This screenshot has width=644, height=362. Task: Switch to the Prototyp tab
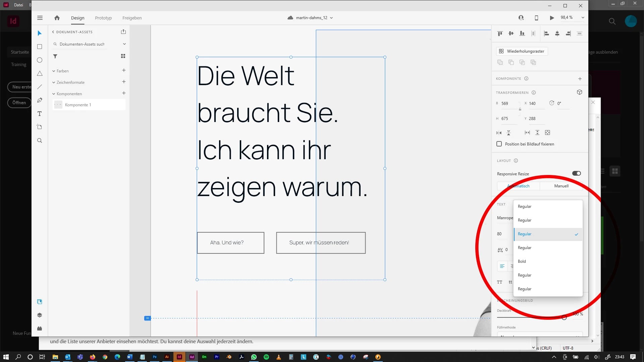[103, 18]
